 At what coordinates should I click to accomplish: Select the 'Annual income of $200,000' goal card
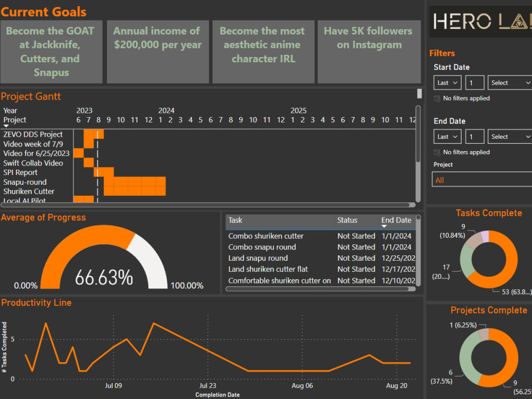(158, 52)
